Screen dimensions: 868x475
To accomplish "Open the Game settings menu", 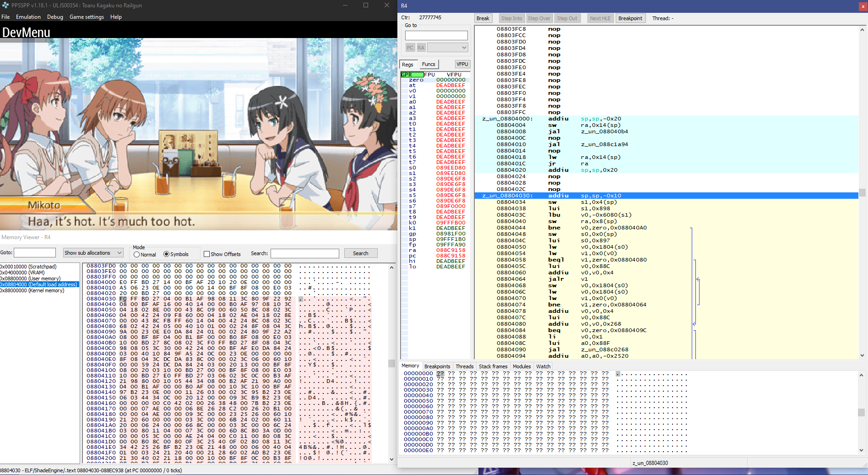I will (x=87, y=17).
